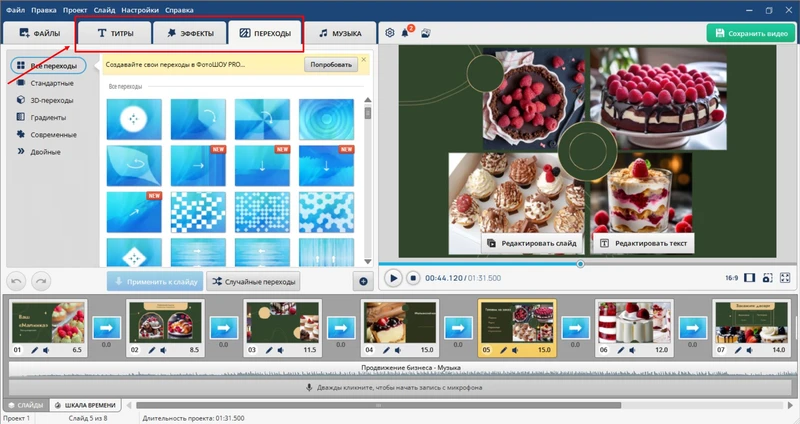Switch to the МУЗЫКА tab
The height and width of the screenshot is (424, 800).
tap(340, 33)
